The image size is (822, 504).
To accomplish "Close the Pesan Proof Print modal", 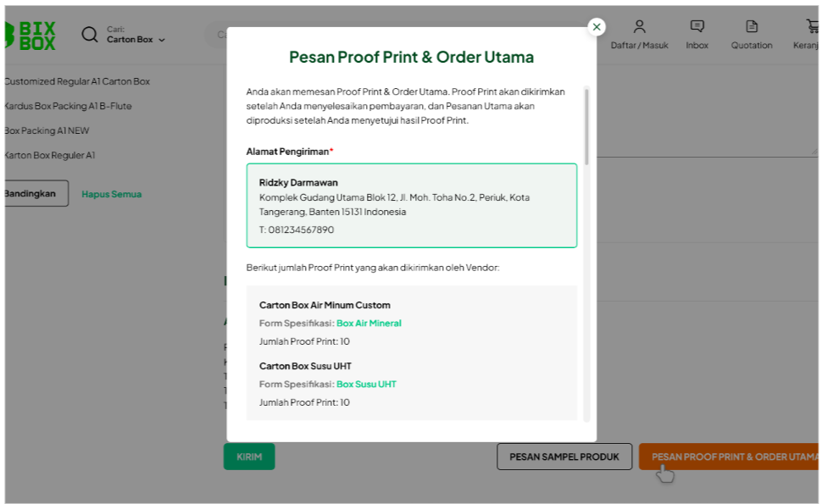I will (597, 27).
